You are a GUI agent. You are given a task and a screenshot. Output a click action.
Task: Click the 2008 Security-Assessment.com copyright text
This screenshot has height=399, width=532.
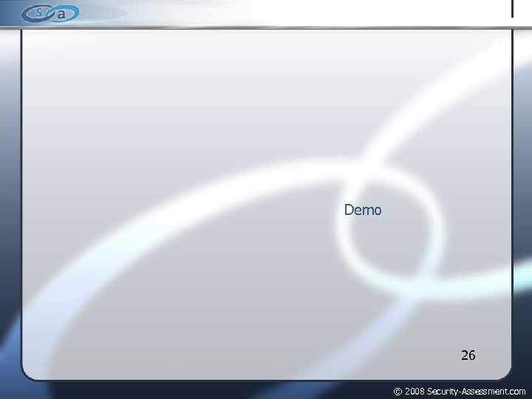(460, 391)
